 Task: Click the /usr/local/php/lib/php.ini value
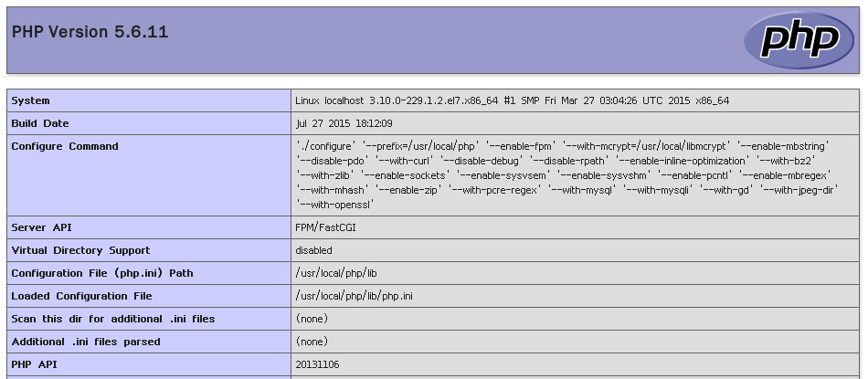(x=355, y=296)
